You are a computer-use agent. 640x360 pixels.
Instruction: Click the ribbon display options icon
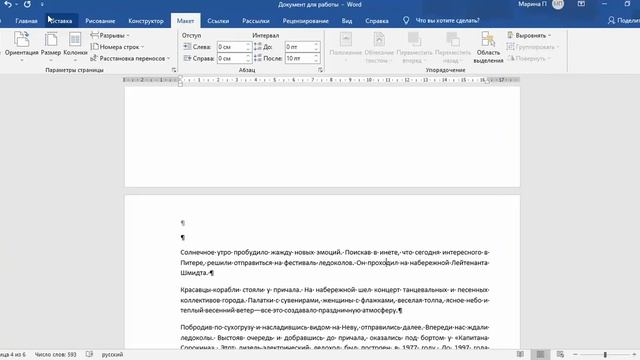coord(581,4)
